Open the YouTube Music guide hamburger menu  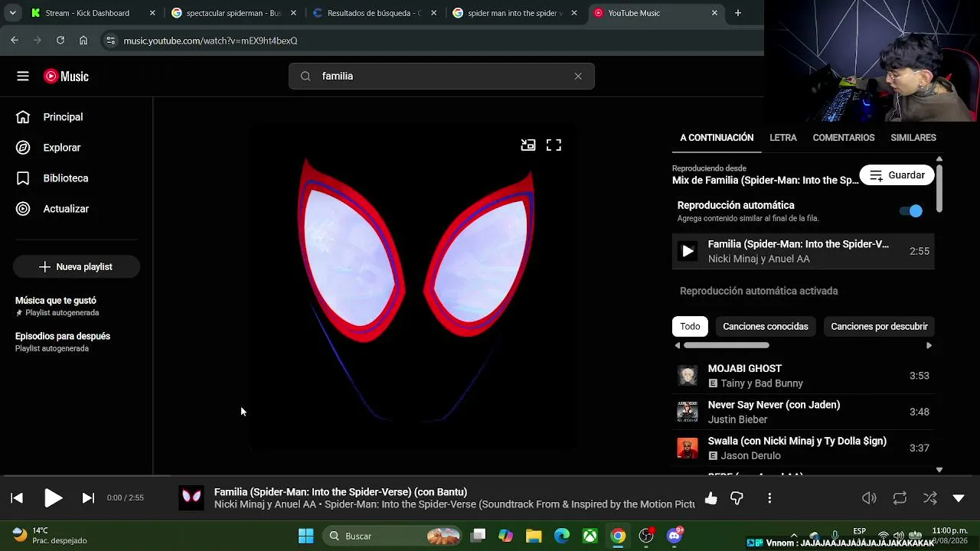pyautogui.click(x=23, y=77)
